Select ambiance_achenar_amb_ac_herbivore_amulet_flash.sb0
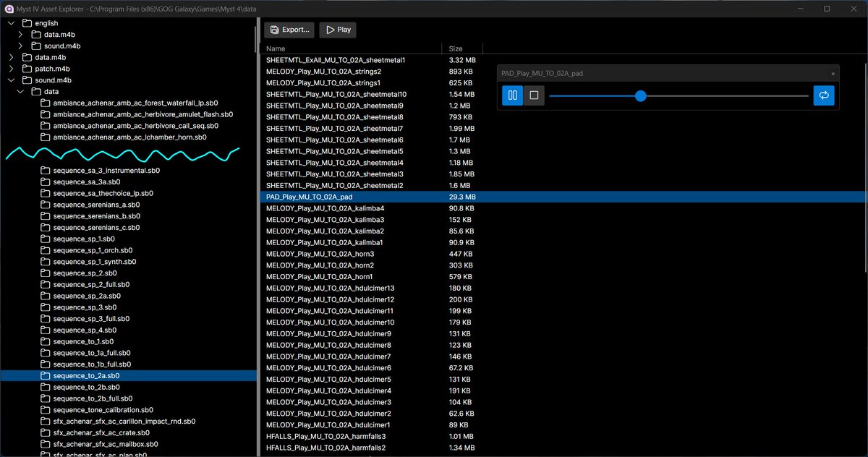 tap(143, 114)
